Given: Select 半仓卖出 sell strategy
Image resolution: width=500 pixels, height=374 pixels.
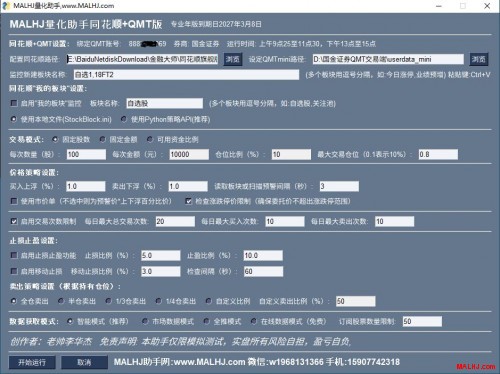Looking at the screenshot, I should [61, 301].
